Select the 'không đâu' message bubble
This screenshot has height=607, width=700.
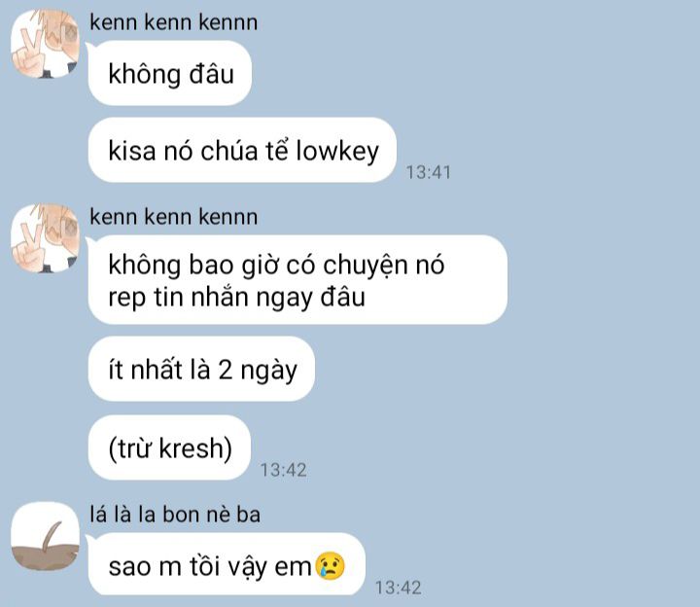pyautogui.click(x=170, y=73)
